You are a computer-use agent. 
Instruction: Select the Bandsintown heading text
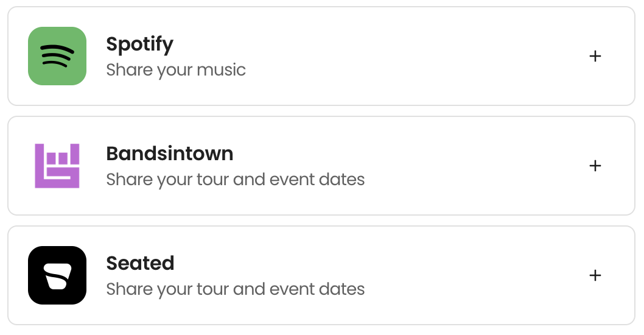(x=170, y=153)
